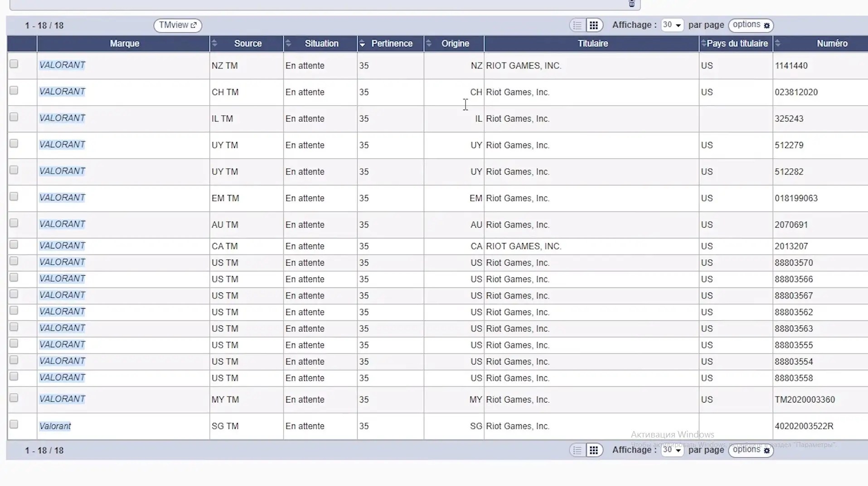Switch to list view display mode
868x486 pixels.
tap(577, 25)
